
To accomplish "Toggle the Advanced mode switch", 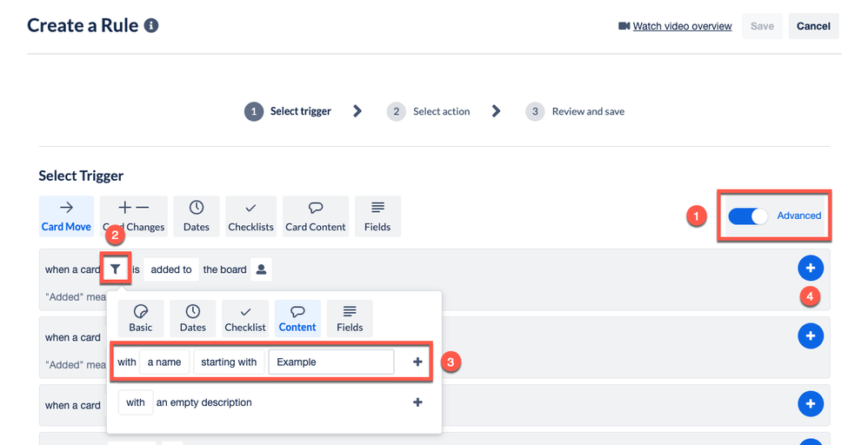I will (748, 216).
